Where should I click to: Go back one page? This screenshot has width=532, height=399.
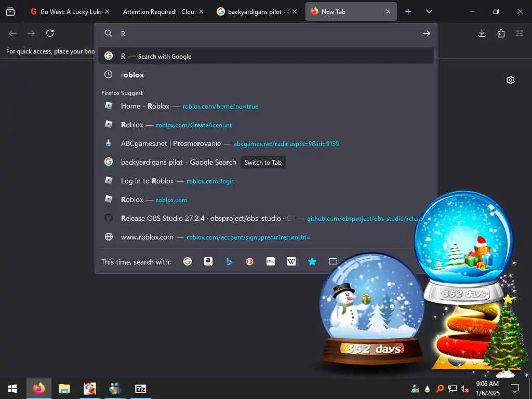12,33
